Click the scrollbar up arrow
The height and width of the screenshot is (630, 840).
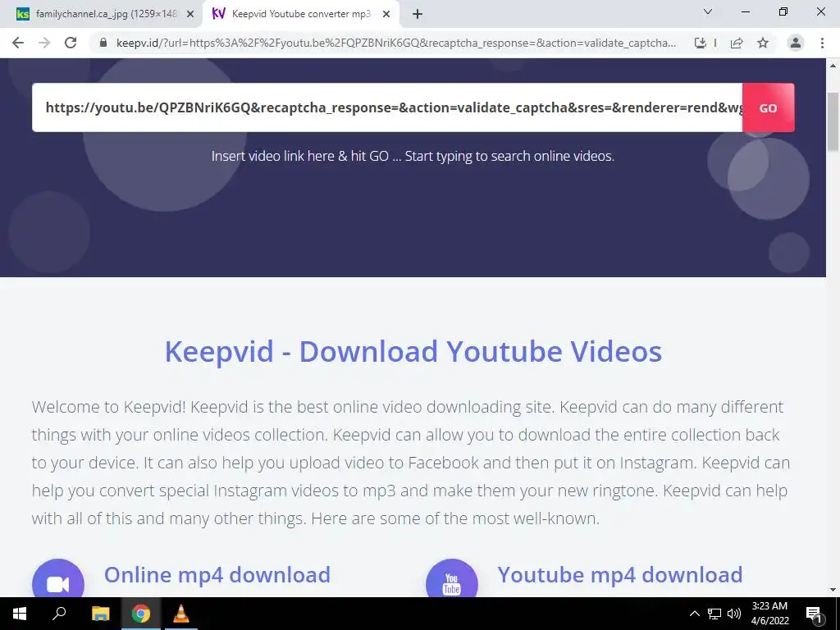(x=833, y=66)
